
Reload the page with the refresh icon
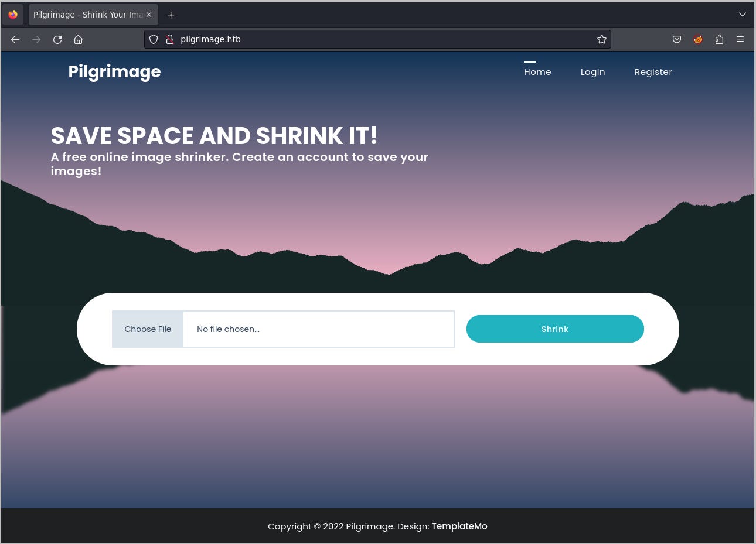(x=57, y=39)
